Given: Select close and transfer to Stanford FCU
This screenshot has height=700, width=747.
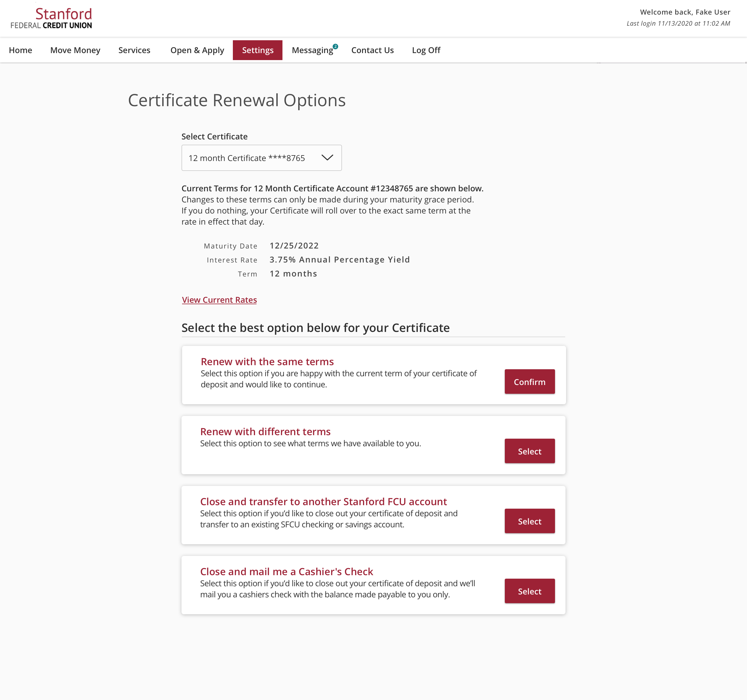Looking at the screenshot, I should tap(530, 520).
